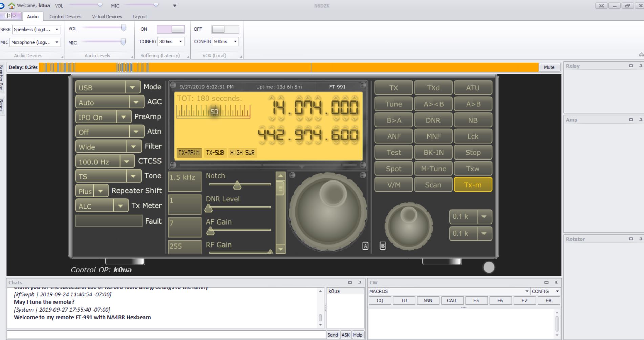Maximize the CW panel
644x340 pixels.
(x=546, y=282)
